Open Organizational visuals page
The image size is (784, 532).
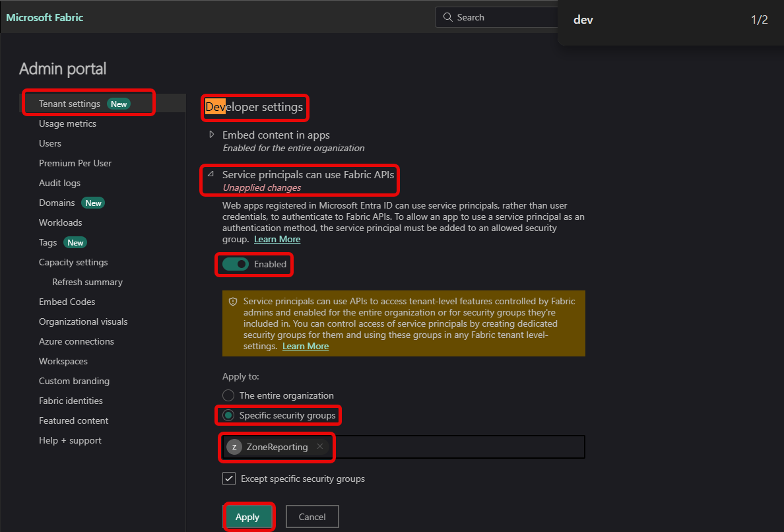point(83,321)
